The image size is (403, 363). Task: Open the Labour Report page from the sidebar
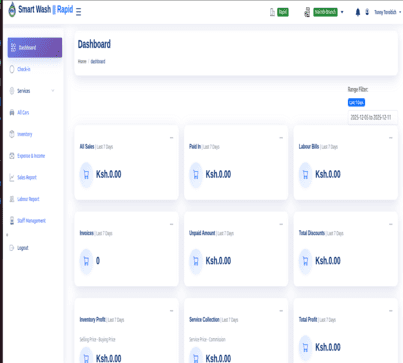click(28, 199)
